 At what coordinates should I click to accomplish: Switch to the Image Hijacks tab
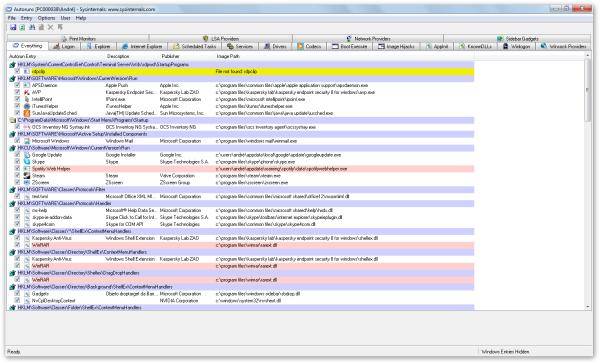(396, 46)
